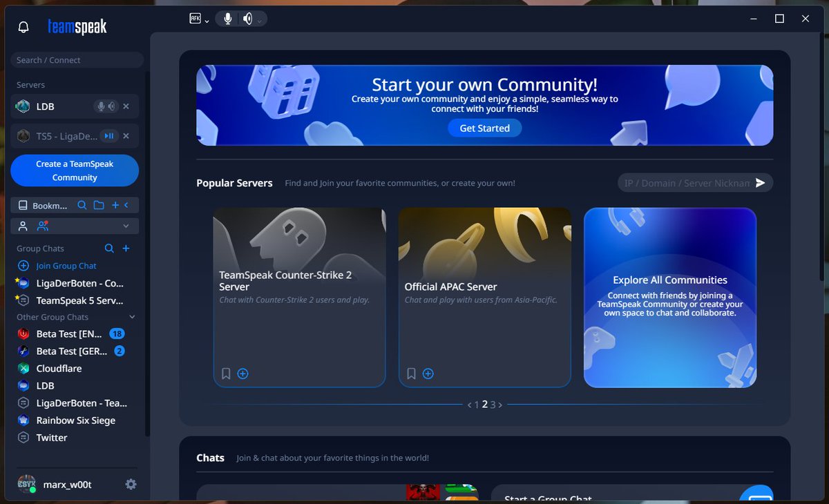Mute speakers in top toolbar
The image size is (829, 504).
247,19
